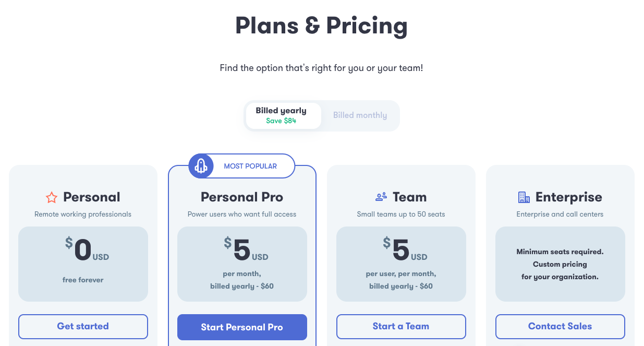Click the Team plan $5 price box
The height and width of the screenshot is (346, 644).
(401, 264)
